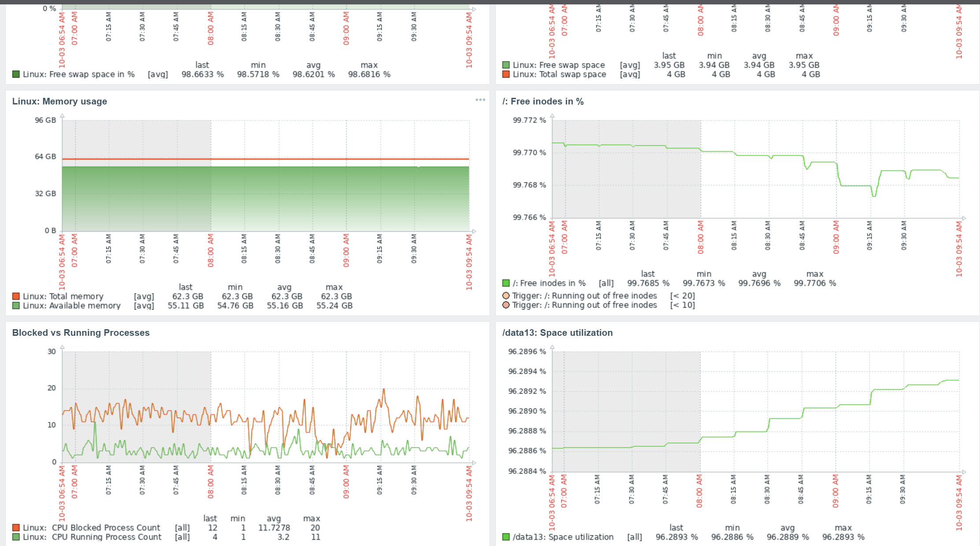This screenshot has height=546, width=980.
Task: Click the green Available memory legend square
Action: (x=16, y=305)
